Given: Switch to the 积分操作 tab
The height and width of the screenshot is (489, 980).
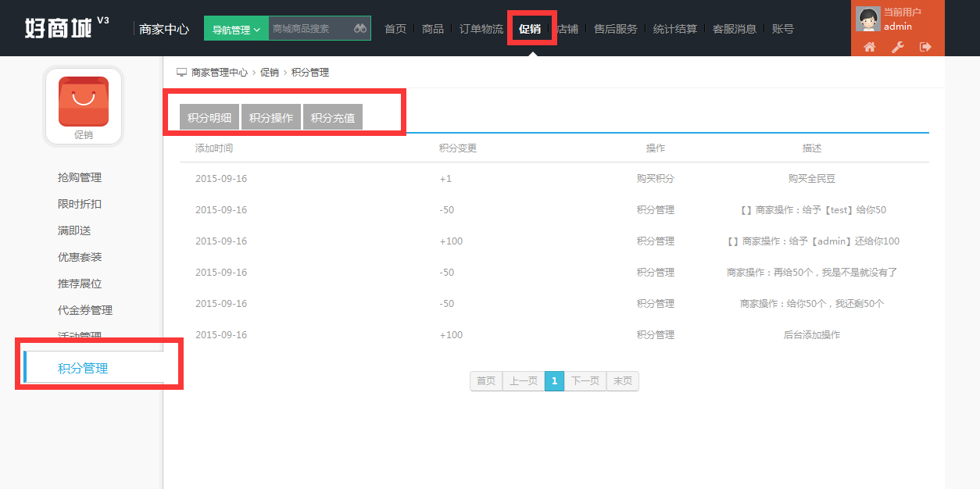Looking at the screenshot, I should pos(271,117).
